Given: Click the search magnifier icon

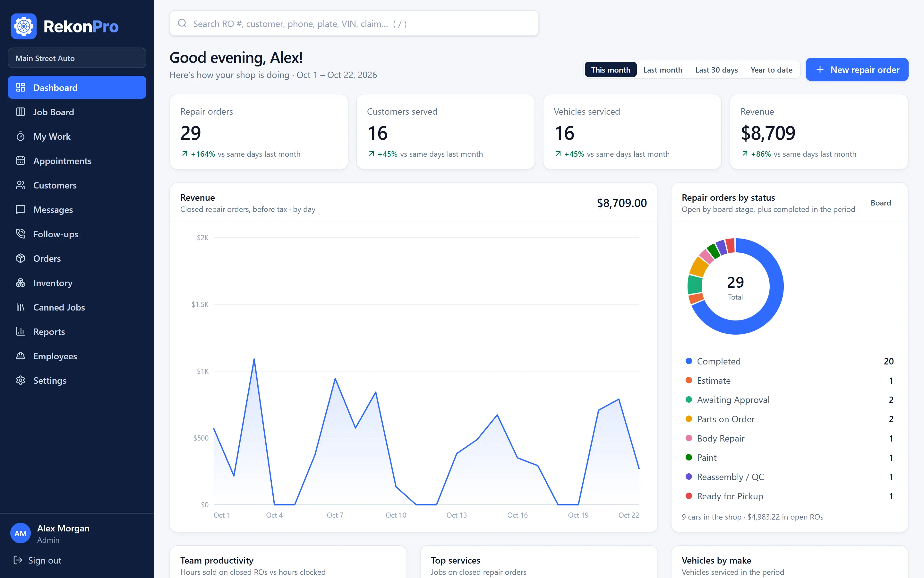Looking at the screenshot, I should tap(183, 23).
